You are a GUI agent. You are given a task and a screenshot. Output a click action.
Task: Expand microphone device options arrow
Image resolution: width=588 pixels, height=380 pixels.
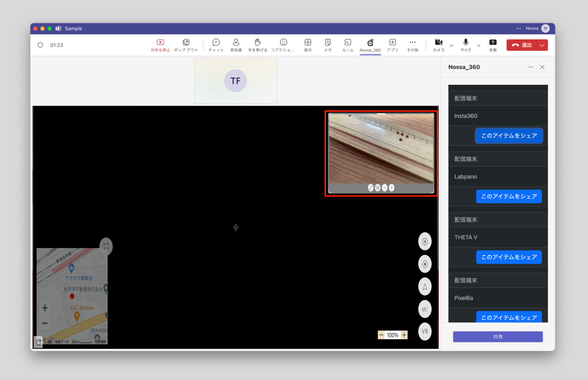479,45
